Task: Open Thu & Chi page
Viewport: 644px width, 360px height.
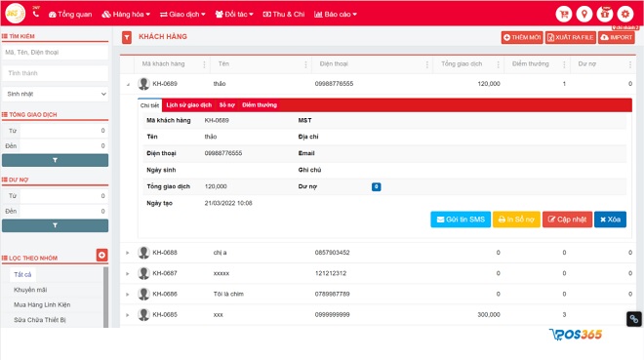Action: coord(284,14)
